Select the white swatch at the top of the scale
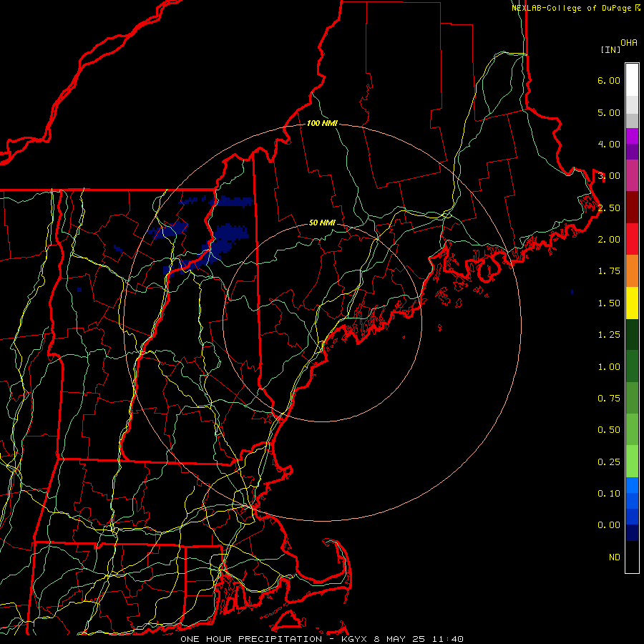The width and height of the screenshot is (644, 644). 632,80
